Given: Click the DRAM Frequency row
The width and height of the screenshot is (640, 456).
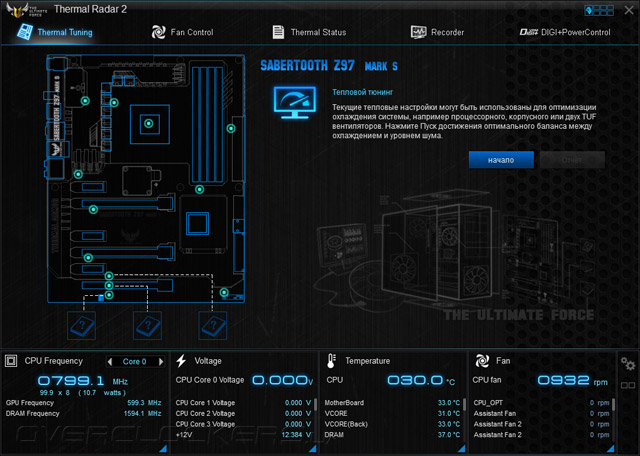Looking at the screenshot, I should (84, 414).
